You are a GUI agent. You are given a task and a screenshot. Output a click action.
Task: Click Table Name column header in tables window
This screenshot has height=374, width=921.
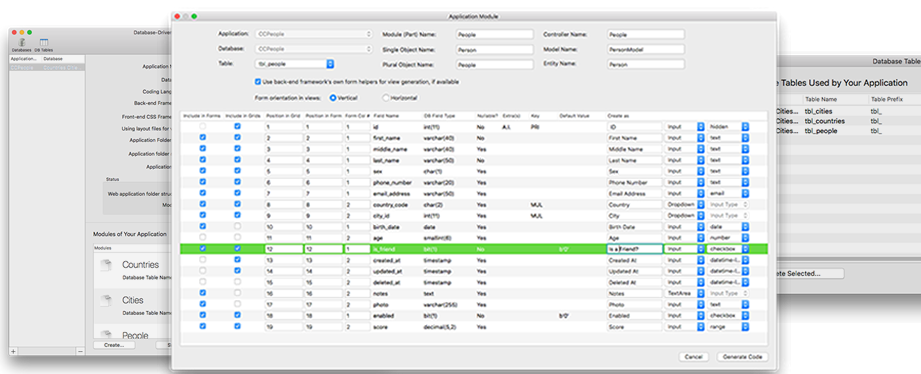(821, 99)
